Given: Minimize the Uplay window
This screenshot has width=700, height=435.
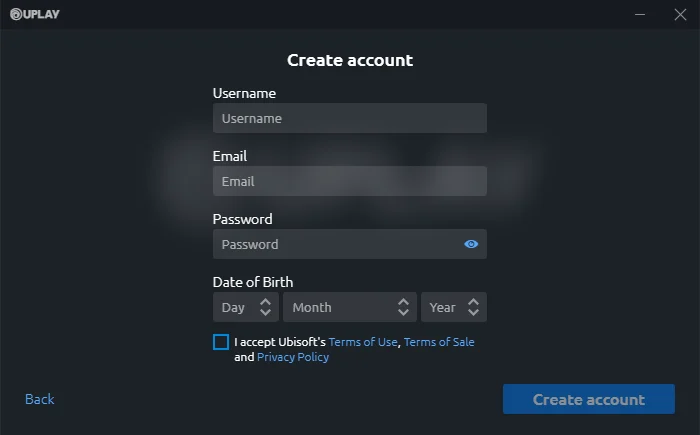Looking at the screenshot, I should coord(640,14).
